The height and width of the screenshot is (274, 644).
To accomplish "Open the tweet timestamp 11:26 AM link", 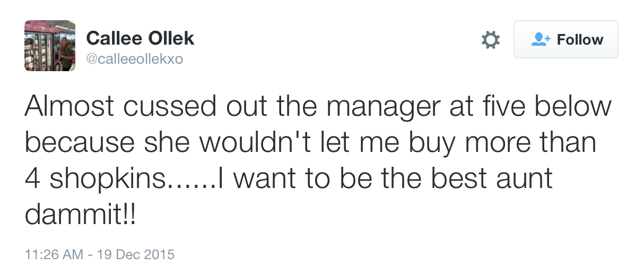I will [54, 254].
